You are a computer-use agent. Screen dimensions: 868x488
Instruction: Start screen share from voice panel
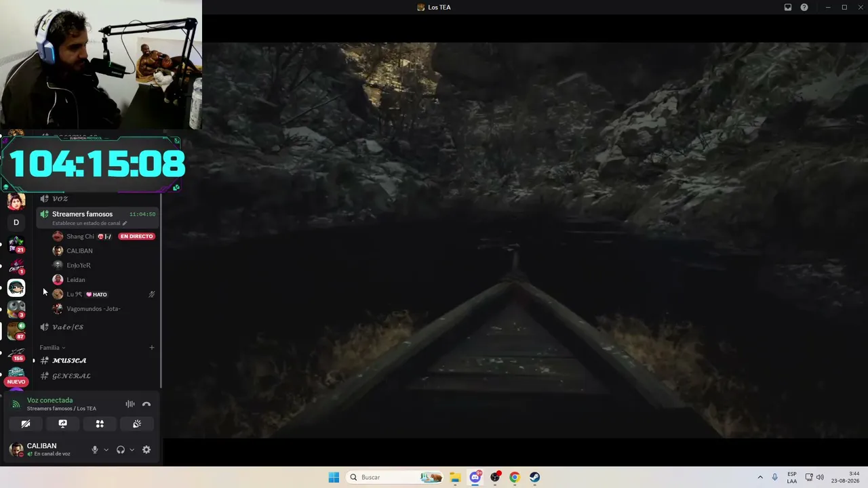pos(62,424)
